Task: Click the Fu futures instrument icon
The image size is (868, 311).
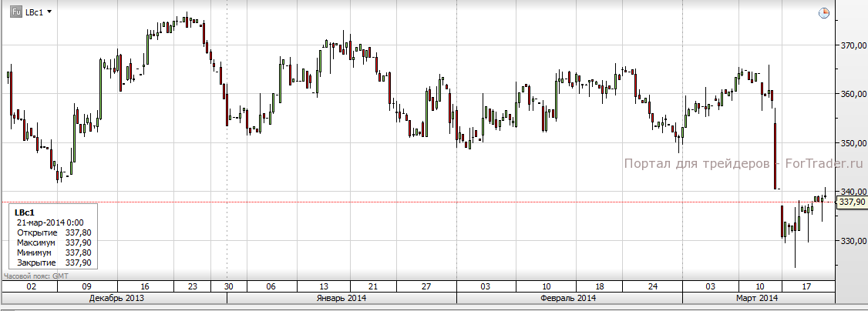Action: tap(17, 12)
